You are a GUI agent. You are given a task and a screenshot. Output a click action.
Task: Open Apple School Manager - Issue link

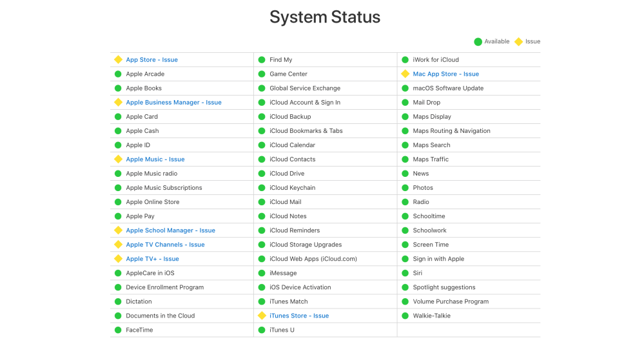click(170, 230)
